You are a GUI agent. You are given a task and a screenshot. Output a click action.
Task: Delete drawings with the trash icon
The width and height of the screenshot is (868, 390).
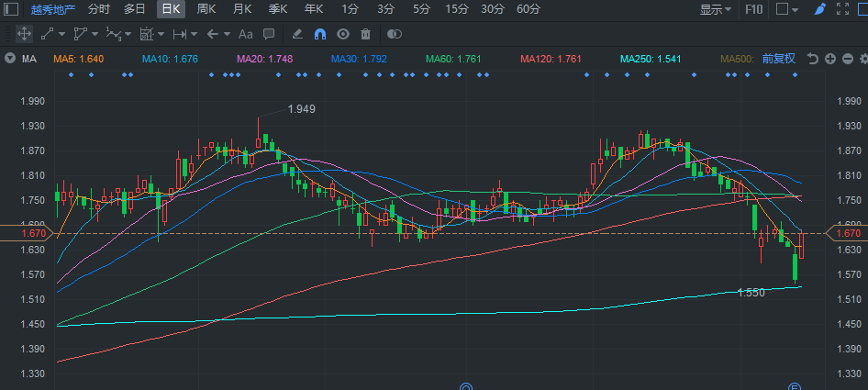pos(366,34)
